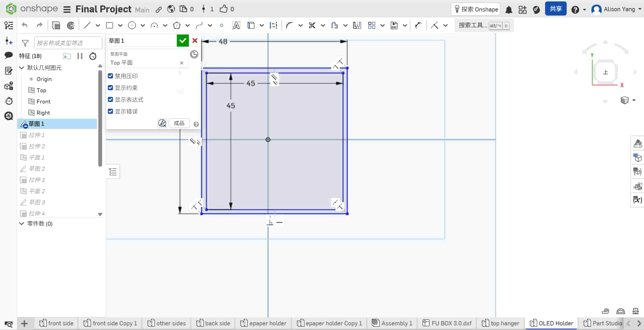Screen dimensions: 644x330
Task: Select the Front plane tree item
Action: [43, 101]
